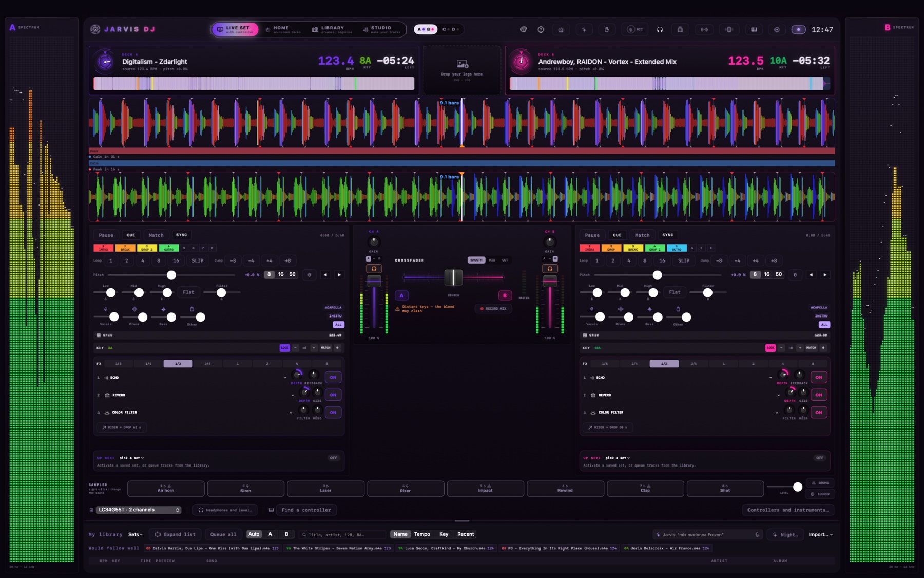Switch to the HOME tab
This screenshot has height=578, width=924.
tap(282, 29)
